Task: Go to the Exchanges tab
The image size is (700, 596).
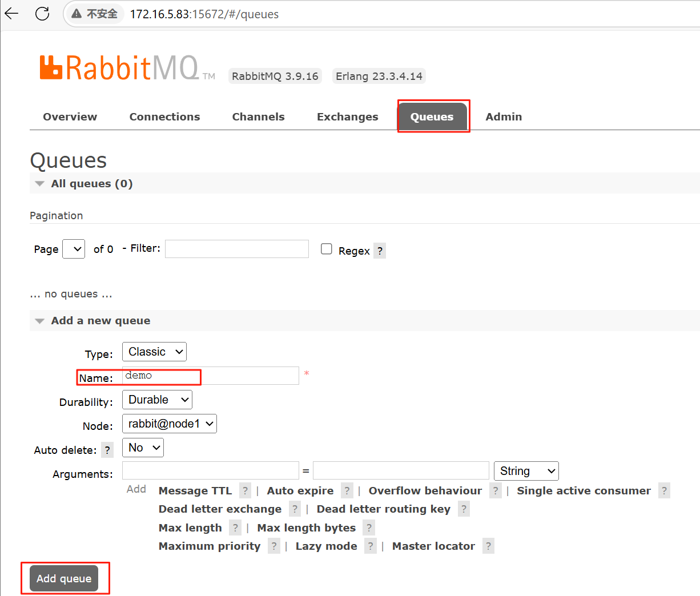Action: pyautogui.click(x=348, y=116)
